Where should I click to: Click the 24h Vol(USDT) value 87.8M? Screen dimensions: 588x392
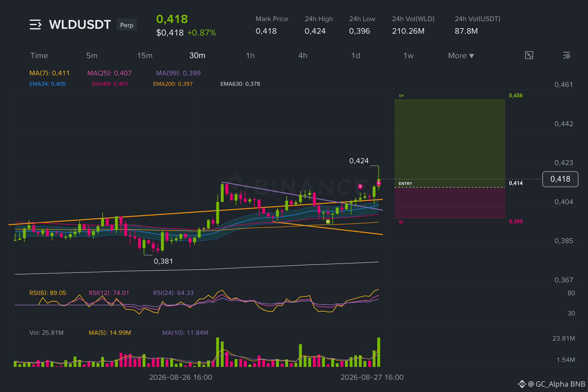coord(466,31)
